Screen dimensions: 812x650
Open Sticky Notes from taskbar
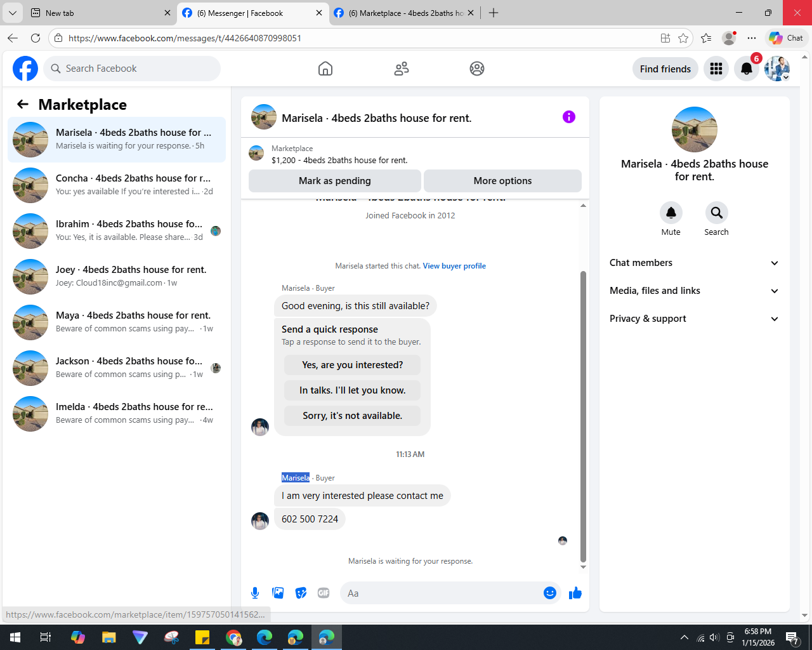[x=202, y=637]
